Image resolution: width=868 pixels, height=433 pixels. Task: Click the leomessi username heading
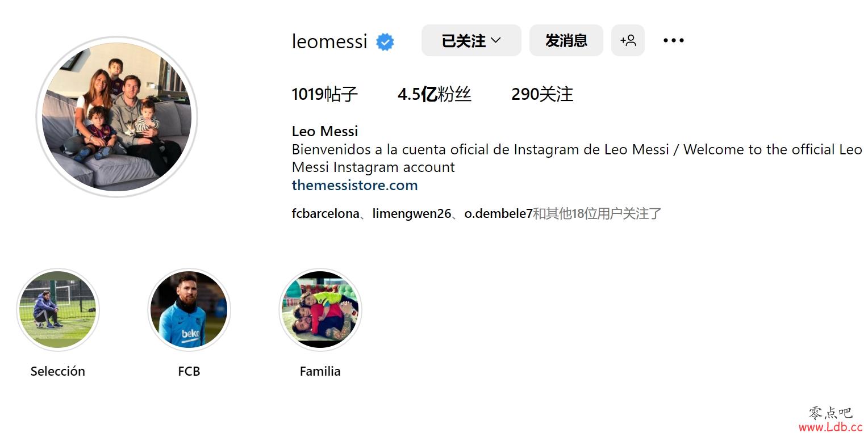coord(329,41)
